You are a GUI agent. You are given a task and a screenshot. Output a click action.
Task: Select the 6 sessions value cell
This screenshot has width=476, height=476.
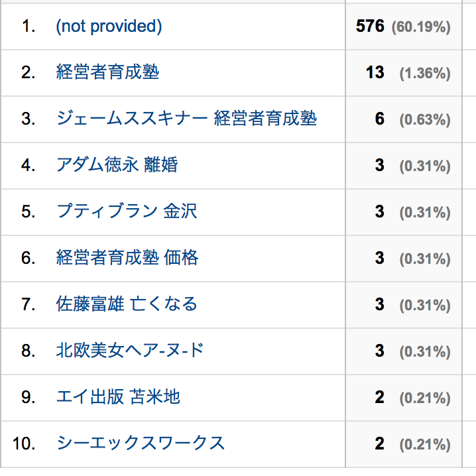click(x=379, y=119)
